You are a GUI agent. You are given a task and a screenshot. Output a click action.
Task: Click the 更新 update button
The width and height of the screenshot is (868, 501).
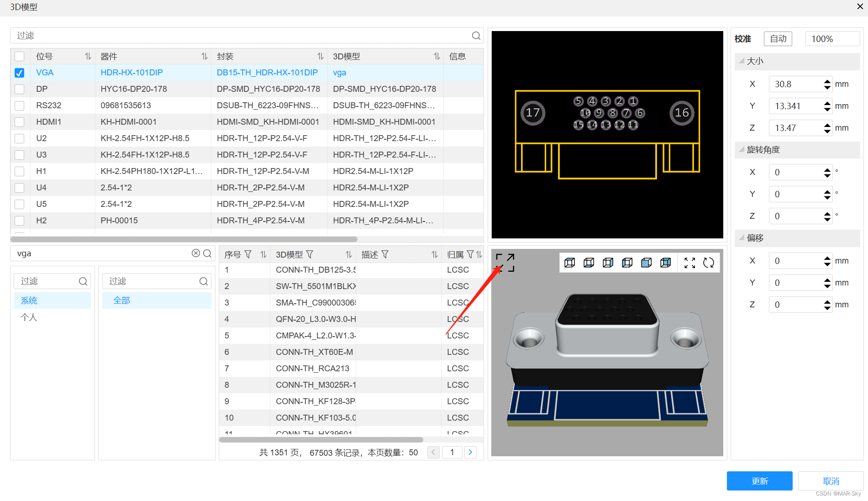click(759, 481)
